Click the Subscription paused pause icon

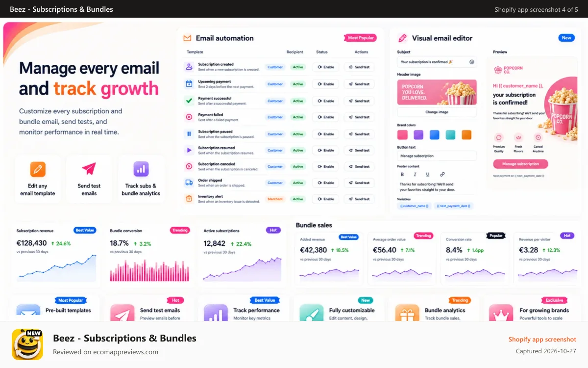coord(189,133)
